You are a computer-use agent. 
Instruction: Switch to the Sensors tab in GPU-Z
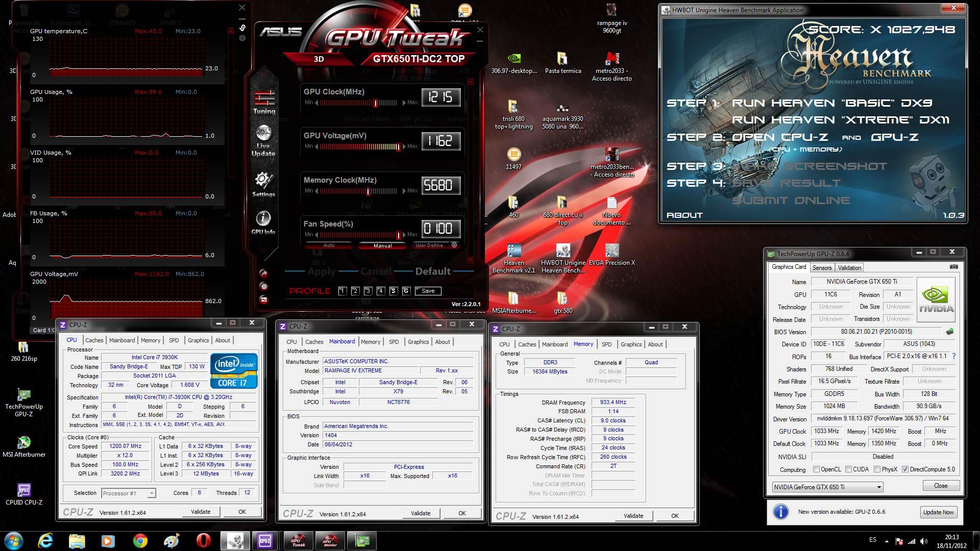[822, 268]
